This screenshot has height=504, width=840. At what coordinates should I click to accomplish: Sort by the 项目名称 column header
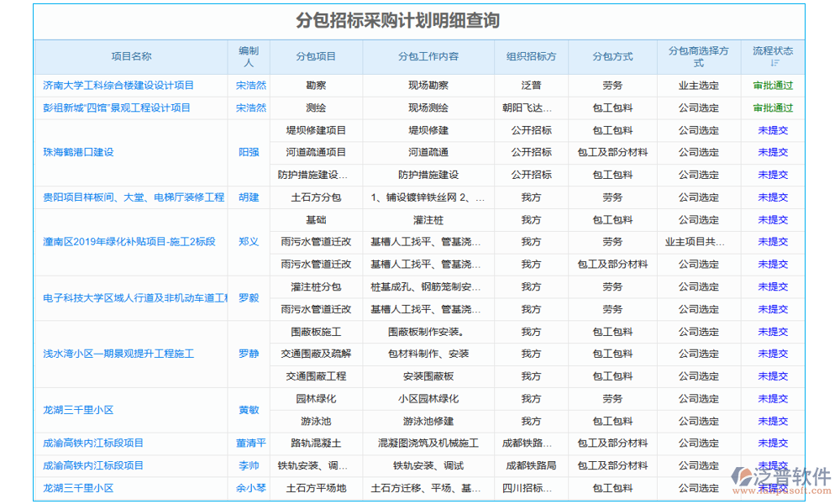pos(130,56)
